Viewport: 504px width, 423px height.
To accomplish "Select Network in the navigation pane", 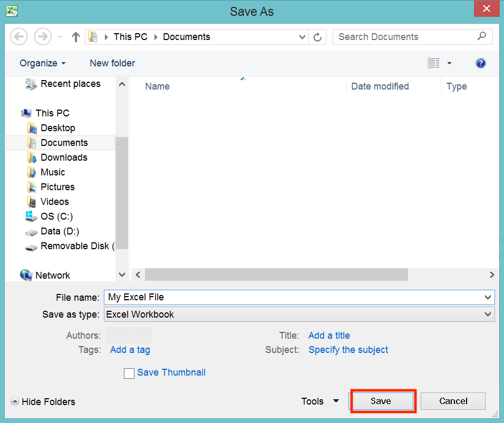I will click(x=45, y=276).
